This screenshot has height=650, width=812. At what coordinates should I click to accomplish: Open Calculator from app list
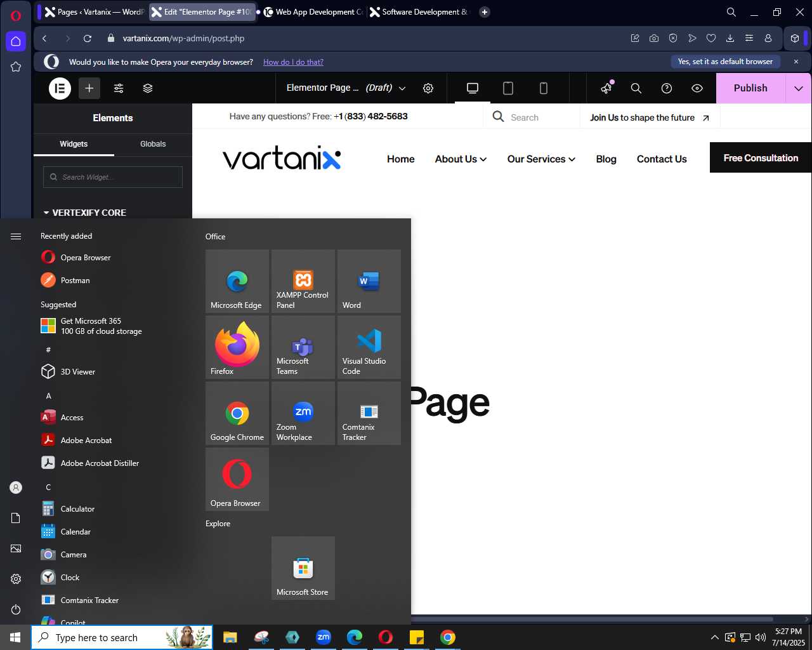[113, 508]
